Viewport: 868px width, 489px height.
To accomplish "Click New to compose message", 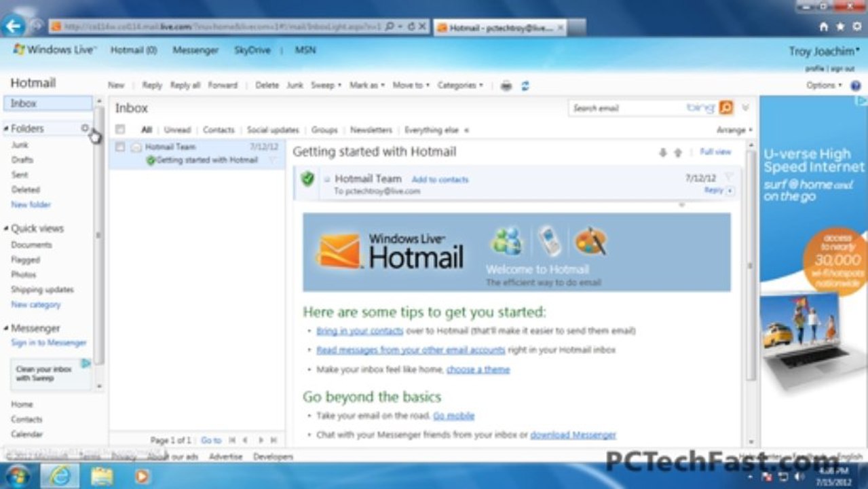I will [x=116, y=86].
